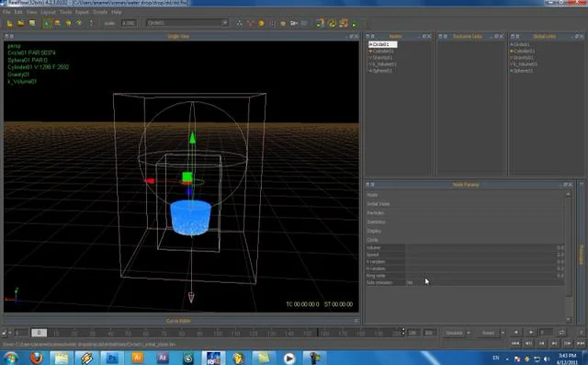Expand the Display section
This screenshot has height=365, width=588.
tap(465, 231)
